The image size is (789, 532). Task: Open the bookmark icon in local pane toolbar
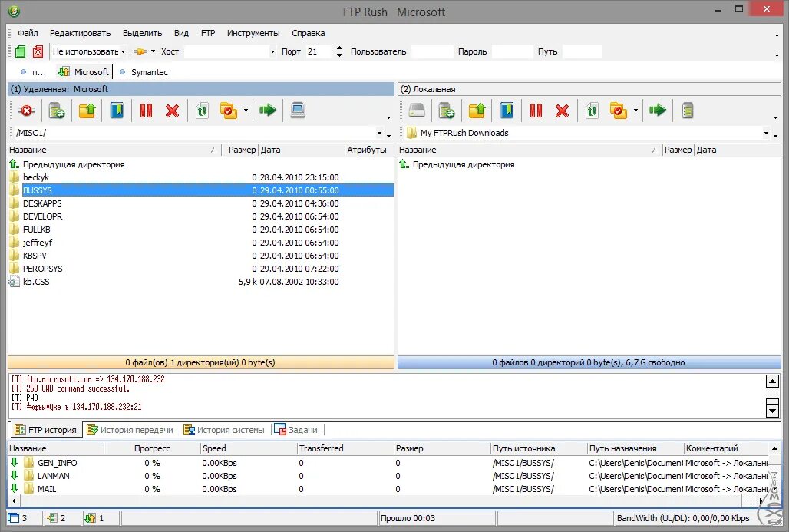[x=507, y=111]
